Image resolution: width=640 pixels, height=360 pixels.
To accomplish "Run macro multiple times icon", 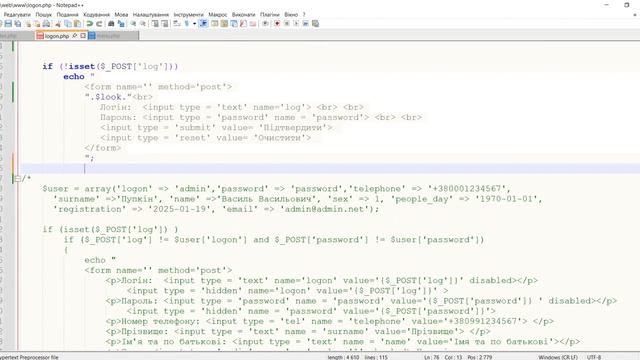I will pos(305,24).
